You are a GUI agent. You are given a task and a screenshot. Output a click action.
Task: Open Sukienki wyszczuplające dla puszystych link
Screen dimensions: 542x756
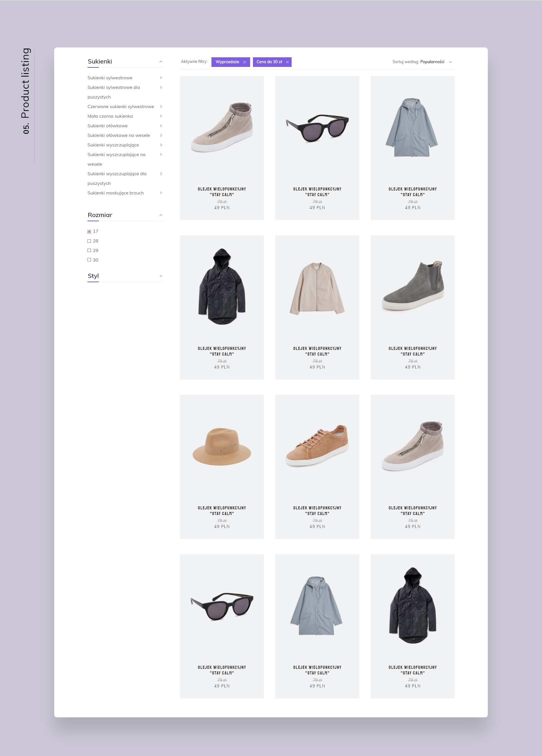pos(117,174)
